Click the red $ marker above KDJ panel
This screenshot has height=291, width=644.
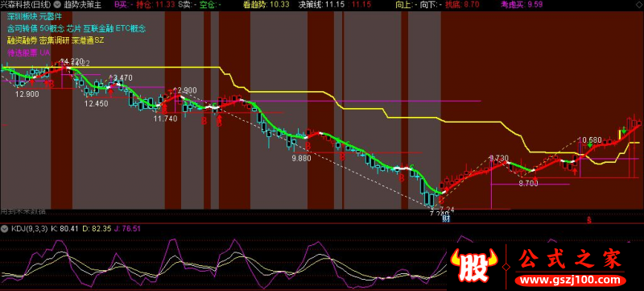588,220
